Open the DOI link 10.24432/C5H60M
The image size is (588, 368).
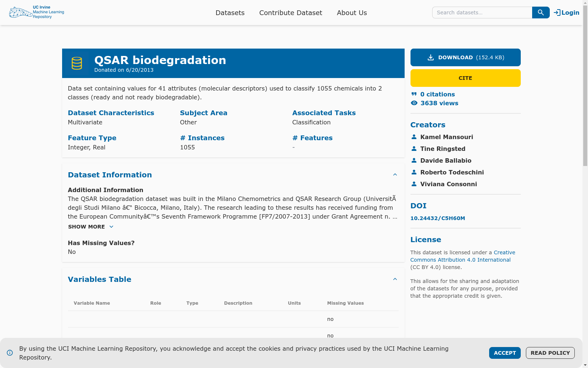pyautogui.click(x=438, y=218)
